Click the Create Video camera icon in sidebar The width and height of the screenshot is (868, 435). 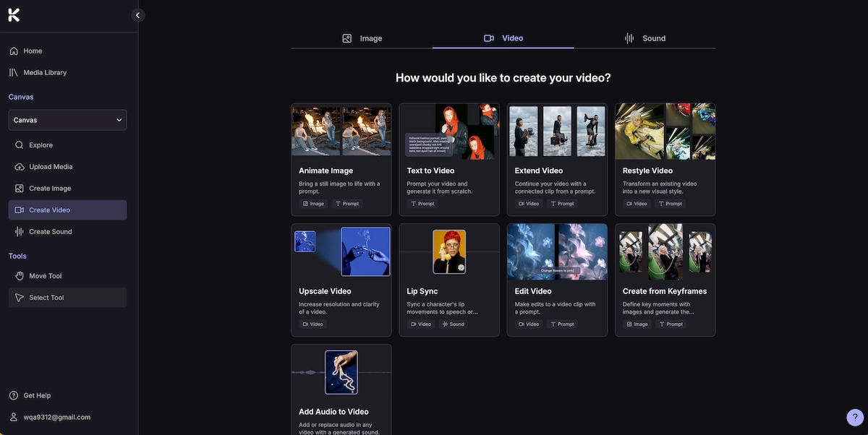click(20, 210)
